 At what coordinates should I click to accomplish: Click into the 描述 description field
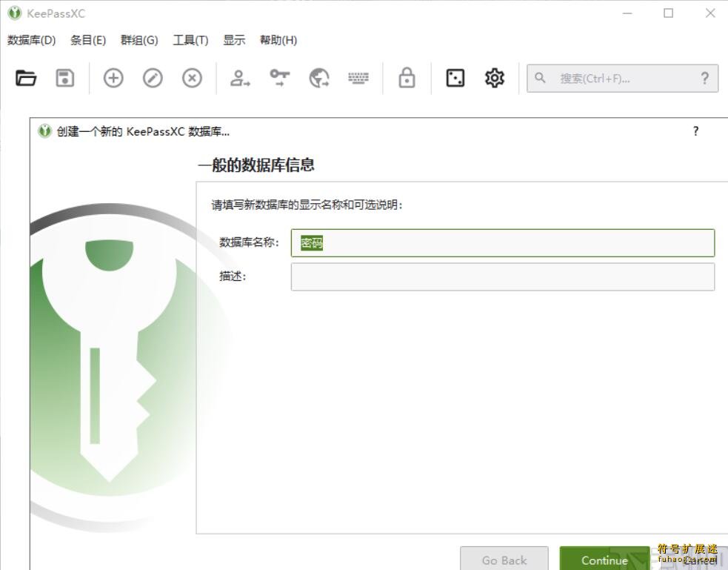(x=503, y=277)
